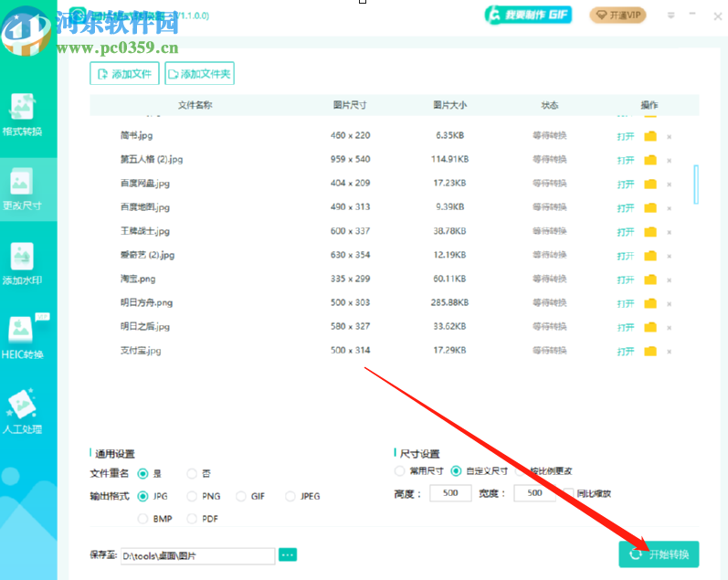Click file name 王牌战士.jpg in list

[145, 231]
